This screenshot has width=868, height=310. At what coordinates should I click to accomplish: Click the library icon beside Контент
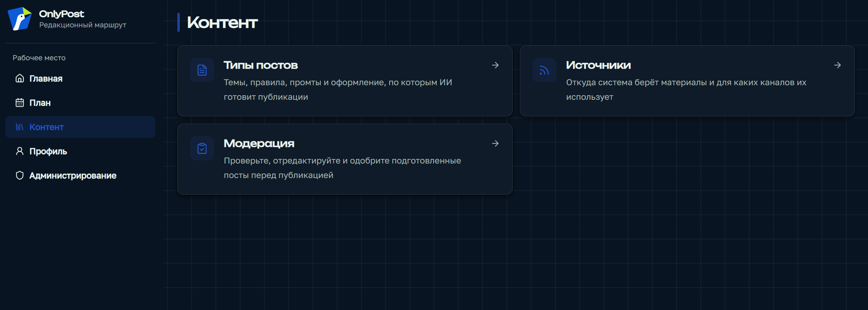20,127
